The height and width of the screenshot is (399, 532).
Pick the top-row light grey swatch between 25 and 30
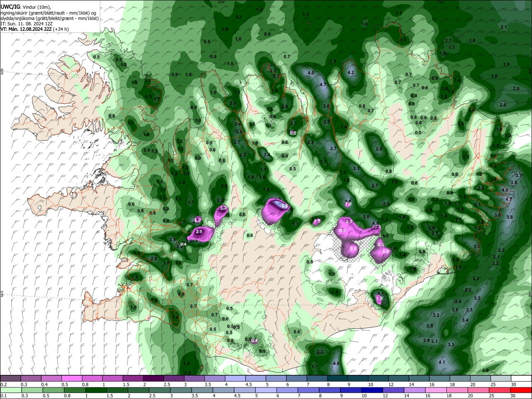[501, 379]
